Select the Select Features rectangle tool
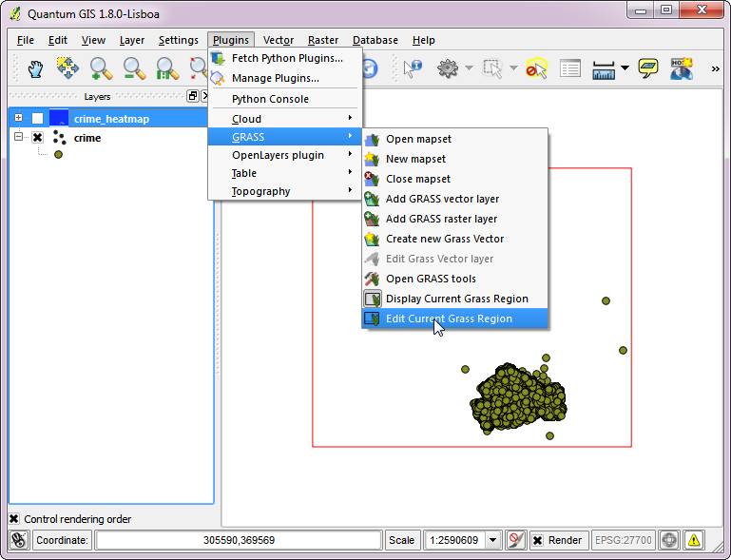 point(492,68)
